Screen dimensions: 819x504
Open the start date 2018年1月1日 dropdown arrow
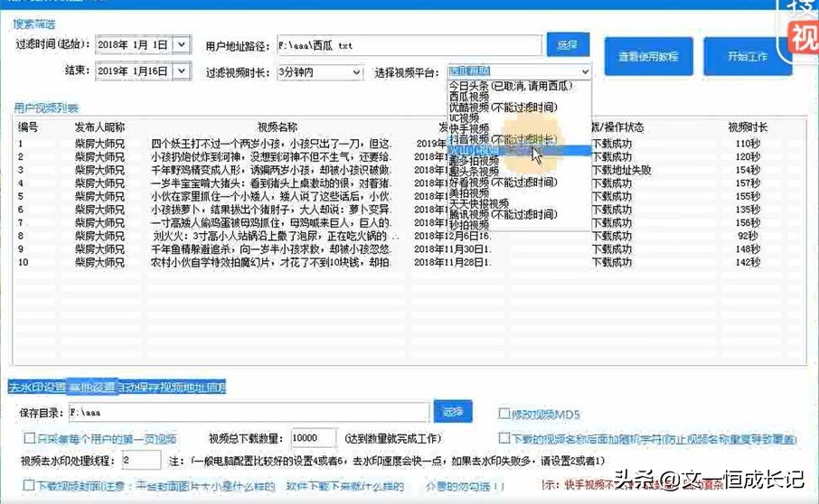click(181, 45)
